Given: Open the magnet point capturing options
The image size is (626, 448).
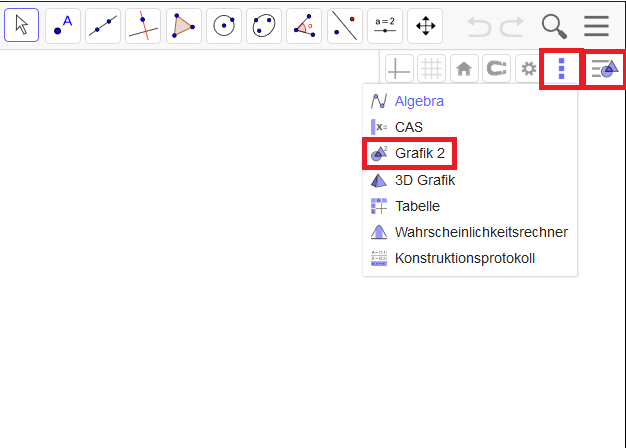Looking at the screenshot, I should tap(496, 69).
